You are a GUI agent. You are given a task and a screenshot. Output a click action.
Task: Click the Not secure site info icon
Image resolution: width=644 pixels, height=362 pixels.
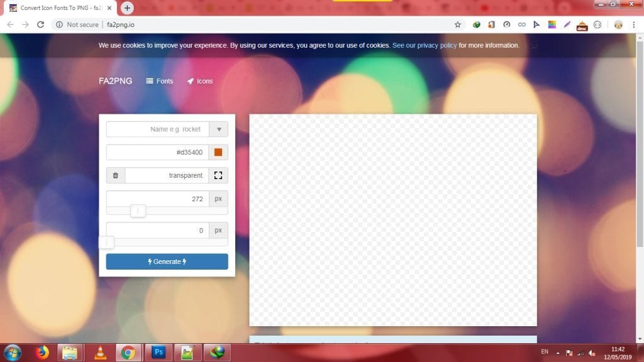(x=60, y=25)
